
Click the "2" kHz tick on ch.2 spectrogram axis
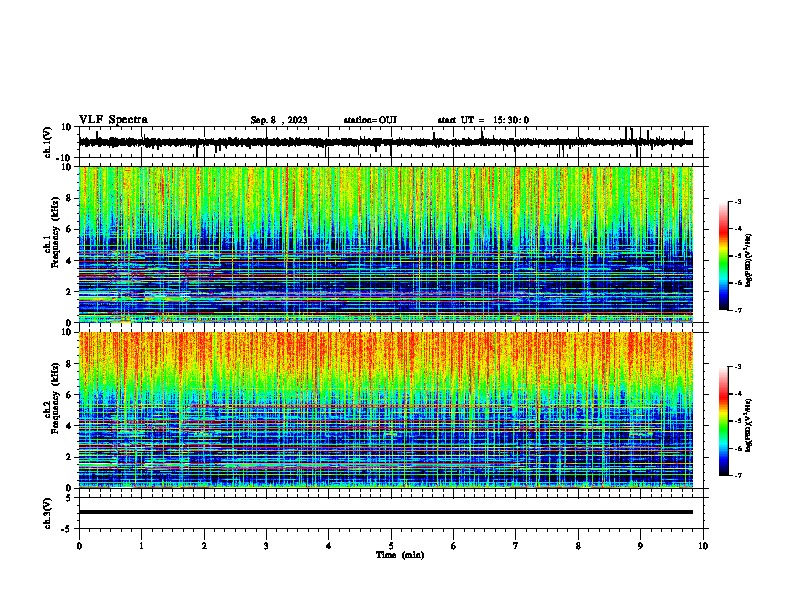(x=70, y=457)
